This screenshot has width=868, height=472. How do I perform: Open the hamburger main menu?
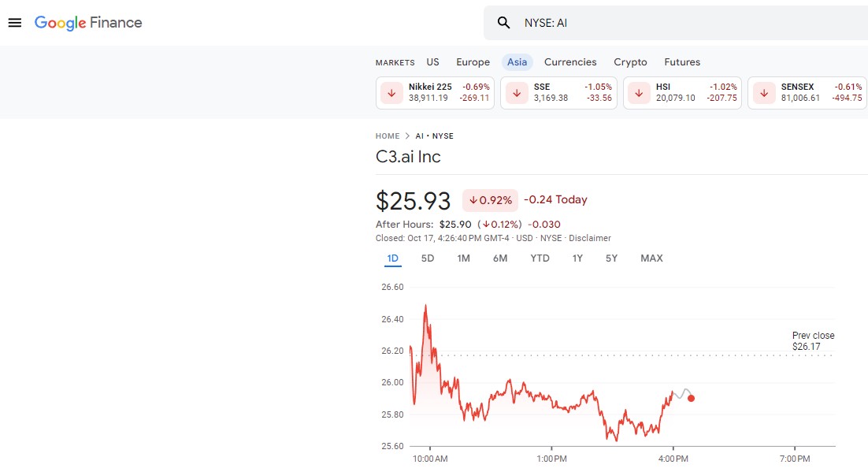[15, 23]
